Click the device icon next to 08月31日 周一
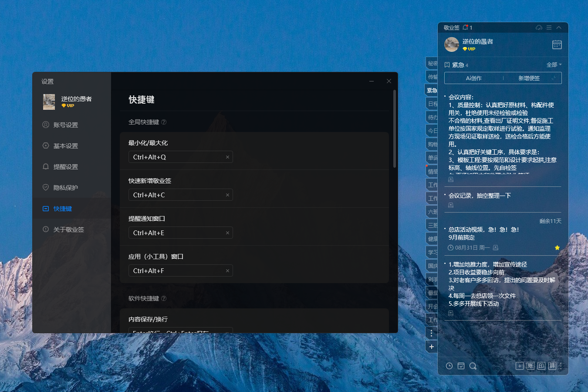The width and height of the screenshot is (588, 392). coord(495,247)
